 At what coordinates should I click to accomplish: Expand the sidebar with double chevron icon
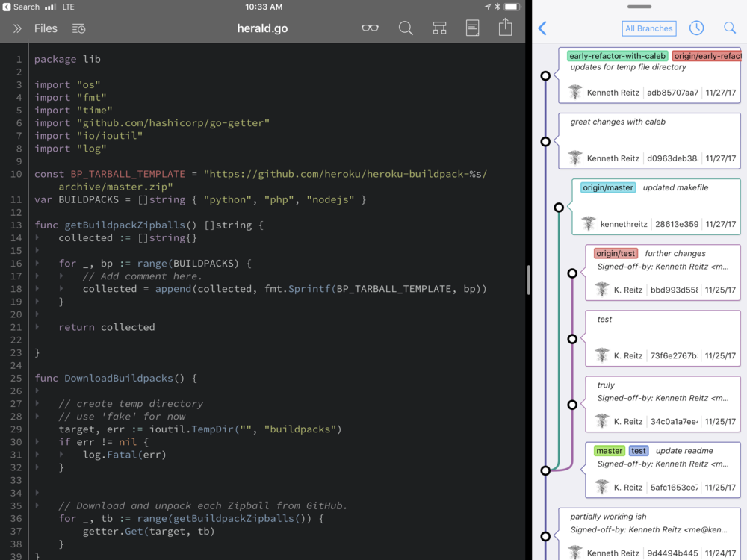click(x=17, y=28)
